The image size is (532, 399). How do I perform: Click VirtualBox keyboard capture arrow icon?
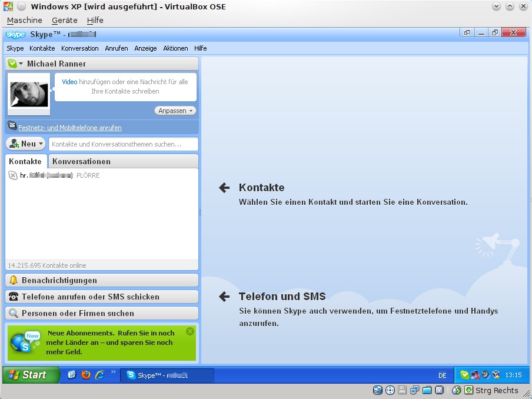(x=469, y=390)
